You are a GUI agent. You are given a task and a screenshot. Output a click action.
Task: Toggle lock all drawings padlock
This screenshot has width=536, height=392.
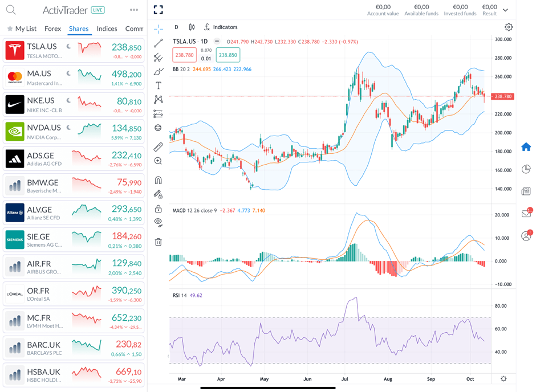[x=159, y=209]
